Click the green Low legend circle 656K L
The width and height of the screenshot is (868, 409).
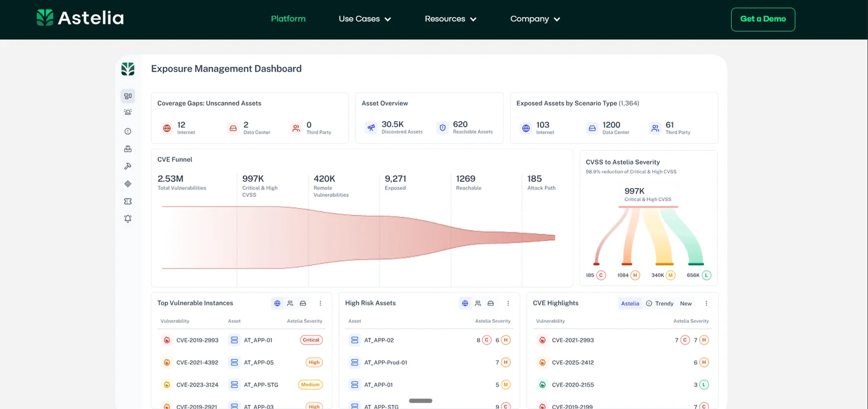(706, 275)
